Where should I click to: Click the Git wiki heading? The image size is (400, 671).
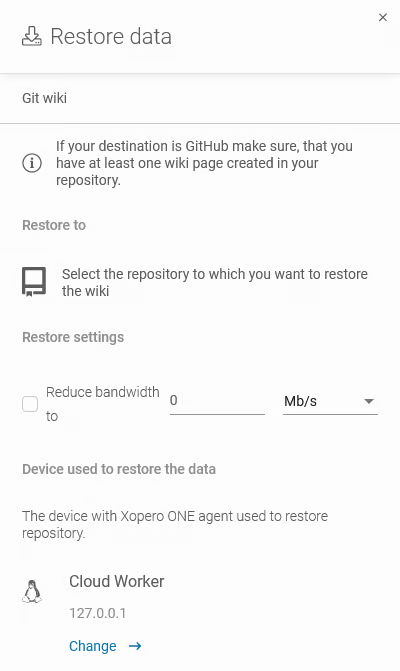coord(44,98)
